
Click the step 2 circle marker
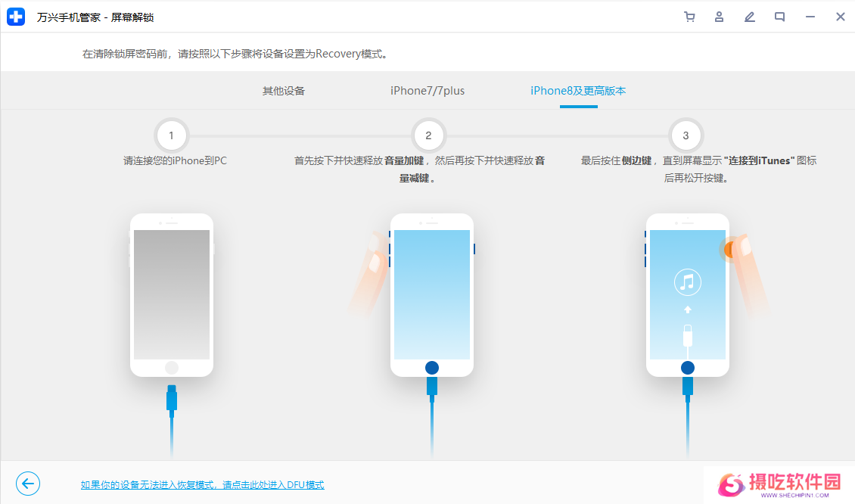point(428,135)
